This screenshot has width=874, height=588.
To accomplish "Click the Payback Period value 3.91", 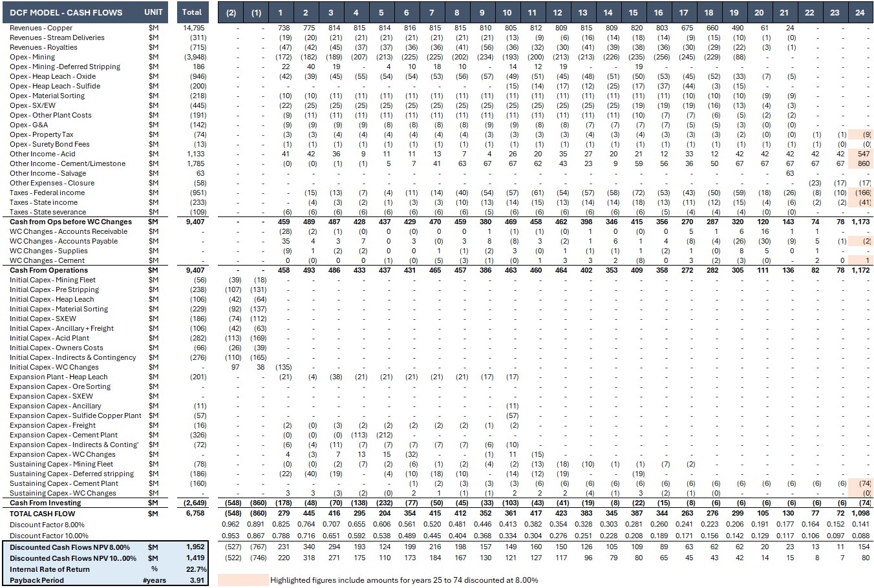I will pos(197,580).
